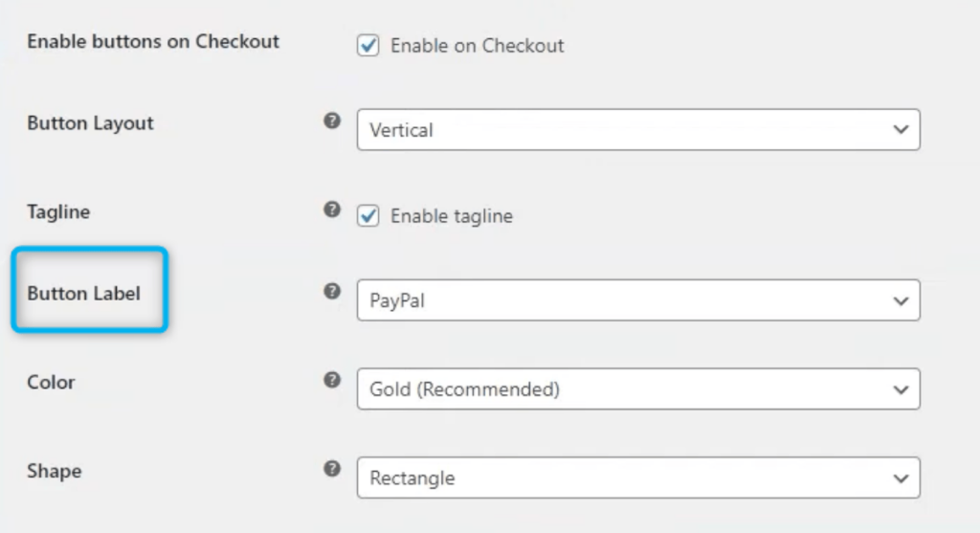Uncheck the Enable on Checkout checkbox
980x533 pixels.
(368, 45)
